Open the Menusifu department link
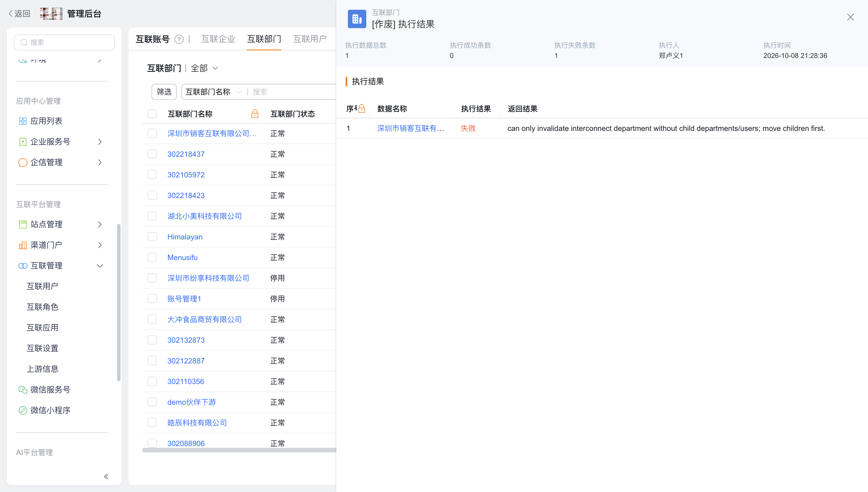The image size is (868, 492). [183, 257]
